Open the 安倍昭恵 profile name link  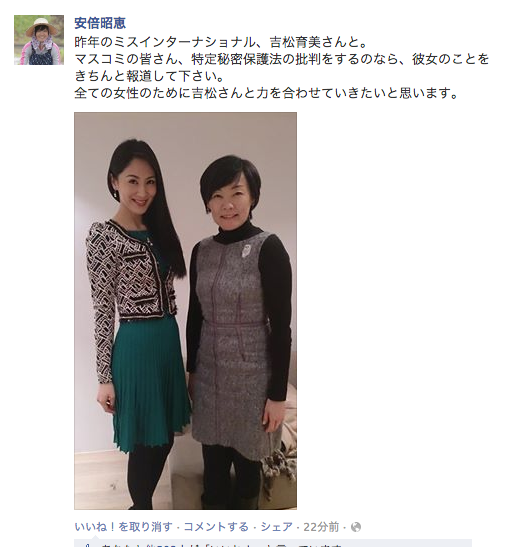click(100, 23)
